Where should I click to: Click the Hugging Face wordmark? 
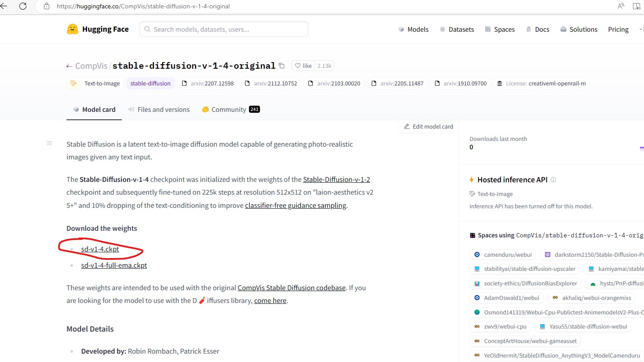105,29
